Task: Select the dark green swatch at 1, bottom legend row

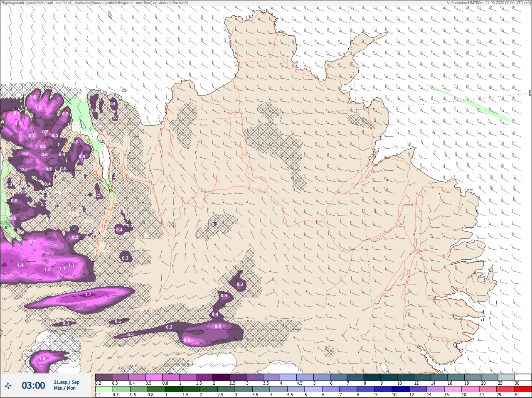Action: [x=173, y=389]
